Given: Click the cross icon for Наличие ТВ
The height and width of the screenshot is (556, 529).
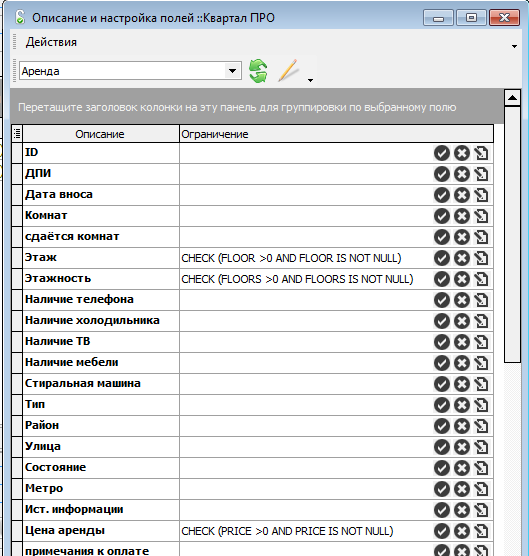Looking at the screenshot, I should pos(462,342).
